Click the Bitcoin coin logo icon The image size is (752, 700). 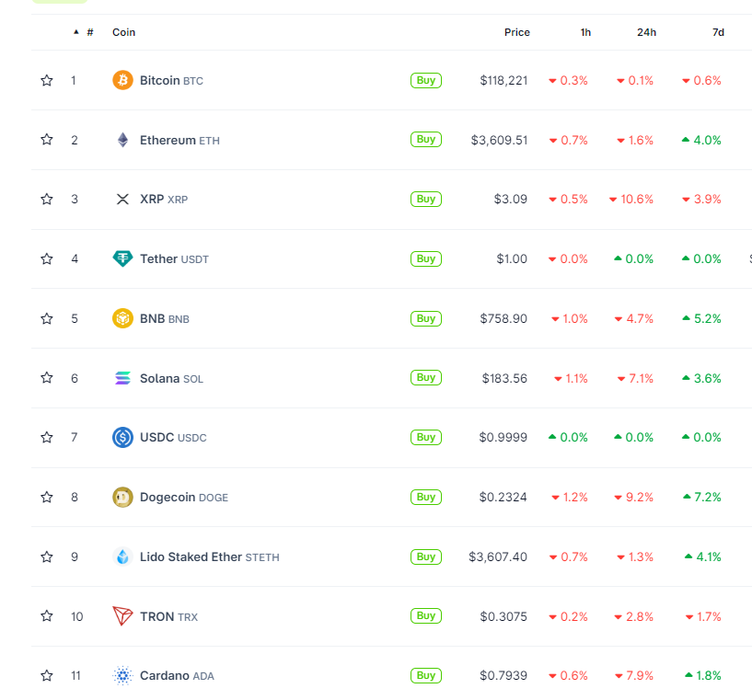pos(122,80)
